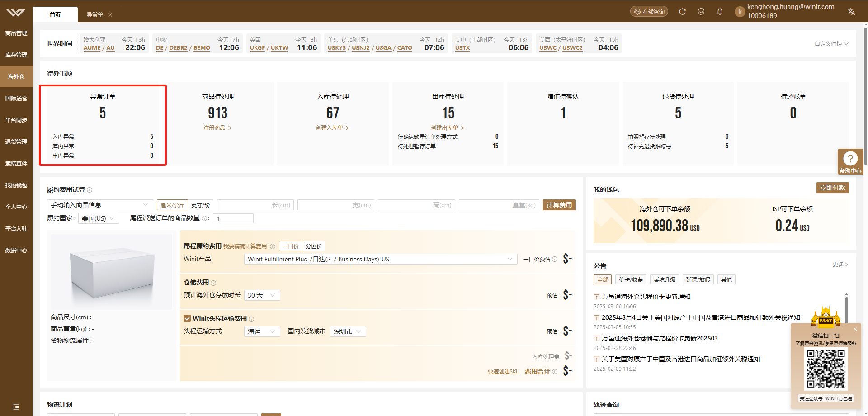This screenshot has height=416, width=868.
Task: Toggle the Winit头程运输费用 checkbox
Action: tap(187, 318)
